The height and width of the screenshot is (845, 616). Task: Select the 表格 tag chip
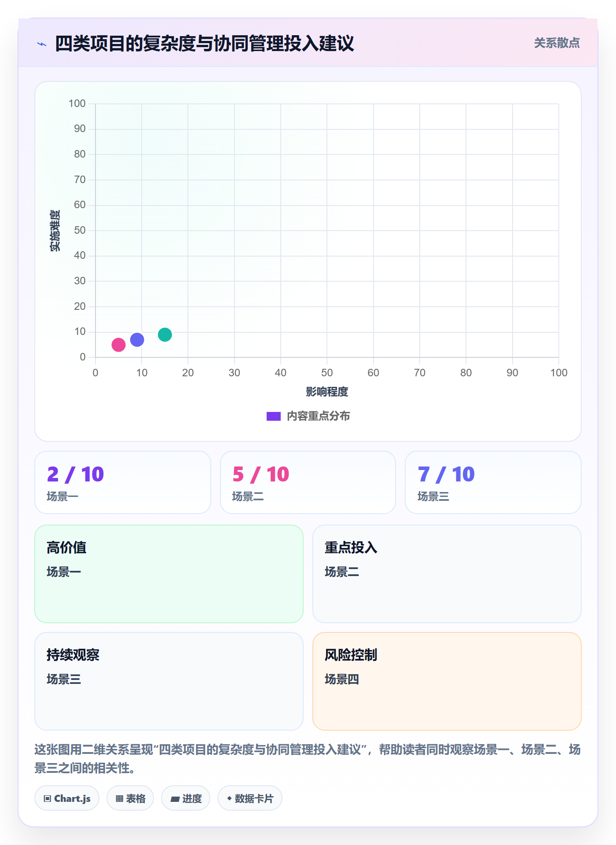(130, 798)
